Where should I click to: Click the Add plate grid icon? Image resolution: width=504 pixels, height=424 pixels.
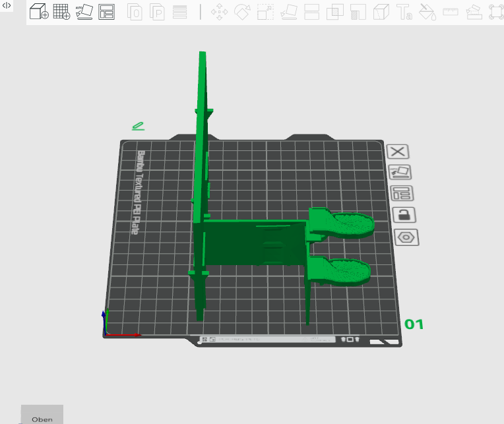click(61, 12)
